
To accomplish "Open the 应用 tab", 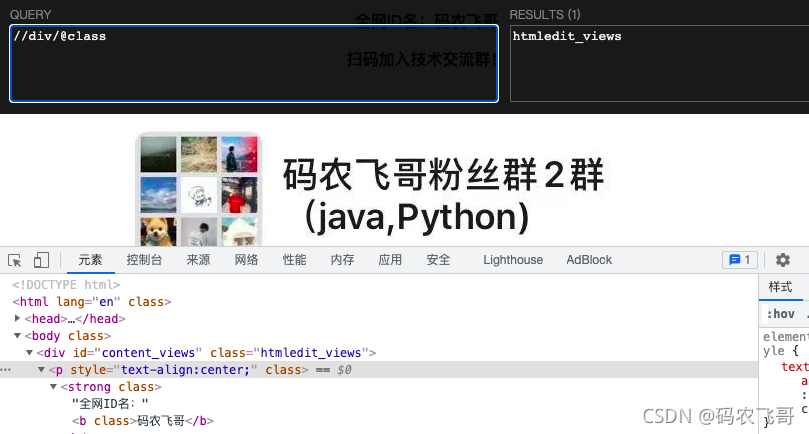I will (x=390, y=260).
